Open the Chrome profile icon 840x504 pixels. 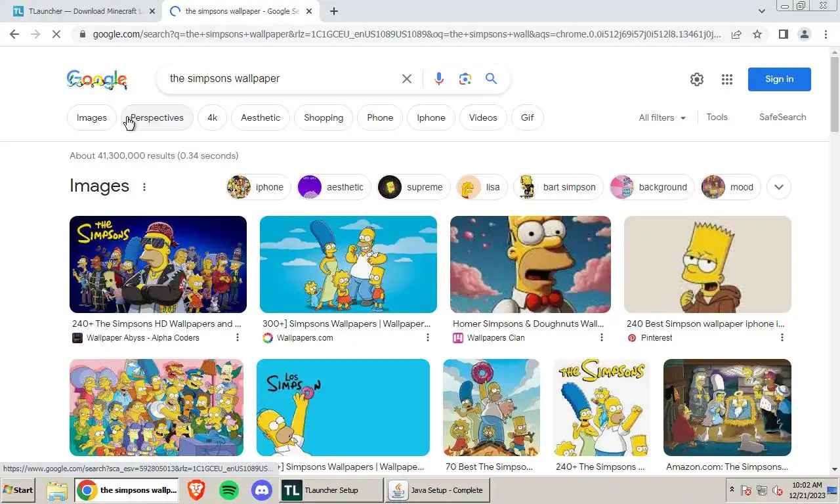coord(804,34)
